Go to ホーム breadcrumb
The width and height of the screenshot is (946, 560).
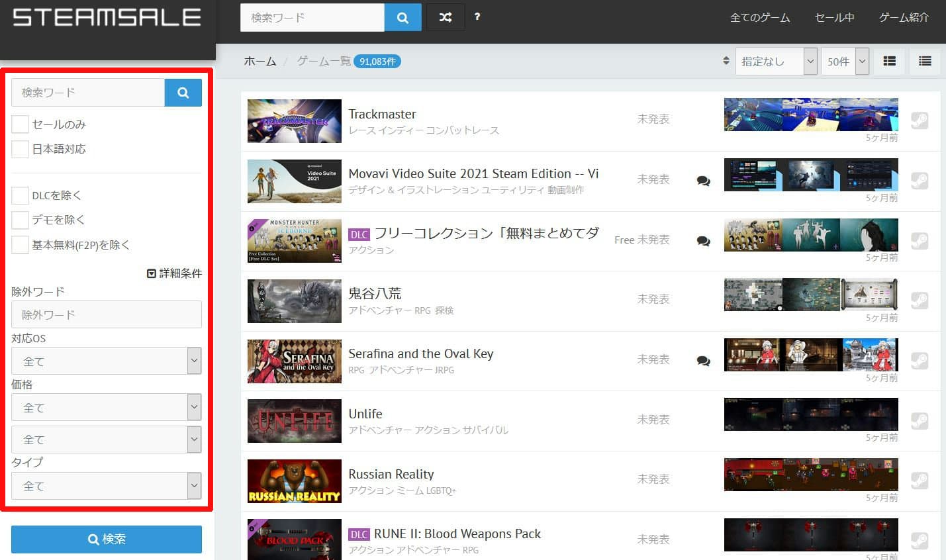point(260,61)
